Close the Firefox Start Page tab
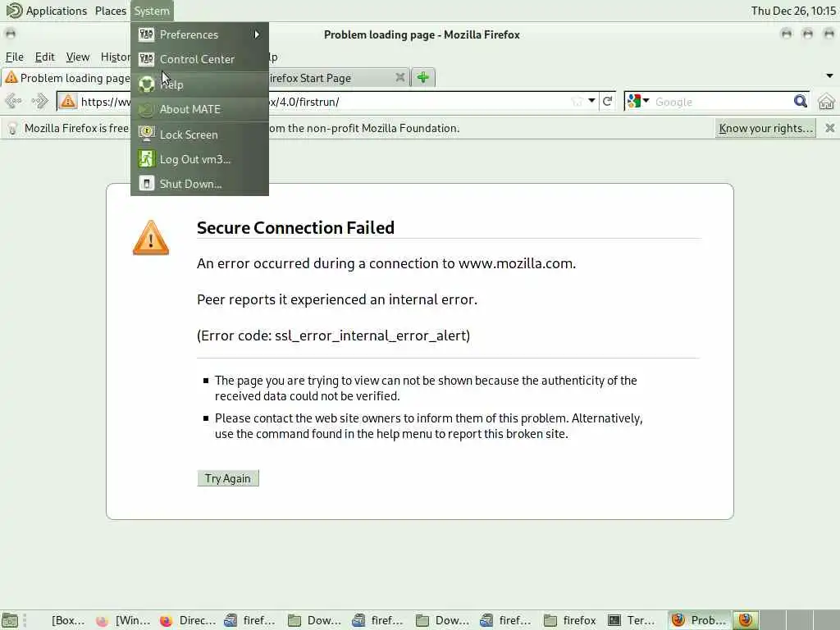840x630 pixels. pos(400,78)
